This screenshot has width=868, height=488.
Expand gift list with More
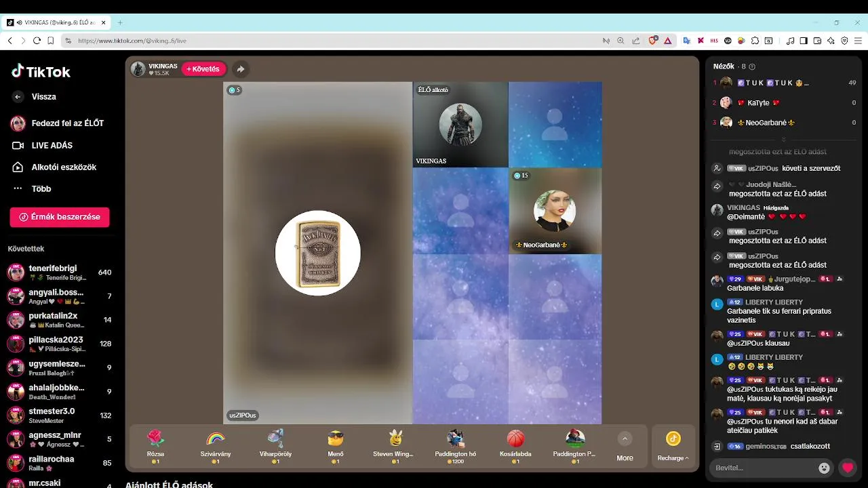[625, 446]
